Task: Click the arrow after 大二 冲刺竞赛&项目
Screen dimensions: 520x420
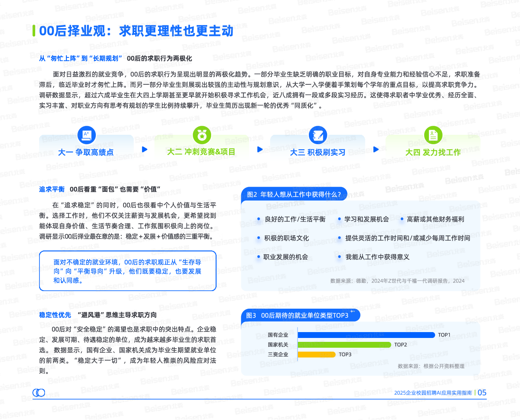Action: click(x=260, y=149)
